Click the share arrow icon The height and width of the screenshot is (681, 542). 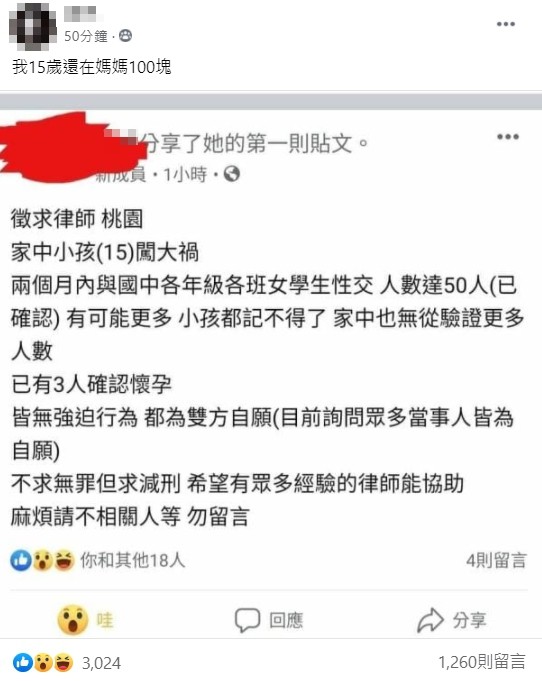click(x=430, y=620)
